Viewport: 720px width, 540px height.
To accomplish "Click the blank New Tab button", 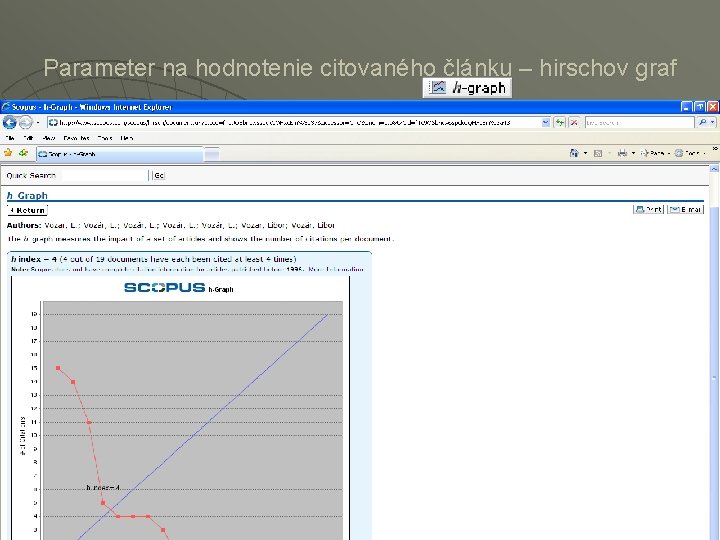I will 212,155.
